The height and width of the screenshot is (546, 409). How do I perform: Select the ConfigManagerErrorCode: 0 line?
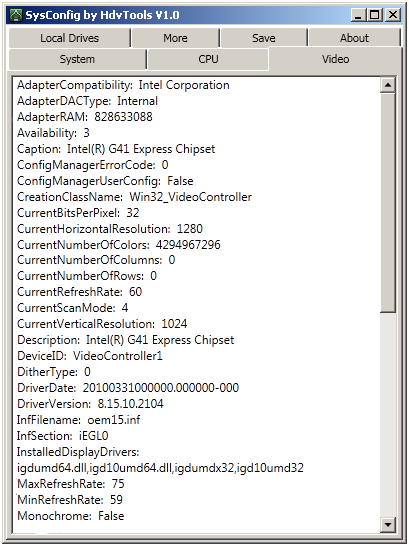pyautogui.click(x=93, y=165)
